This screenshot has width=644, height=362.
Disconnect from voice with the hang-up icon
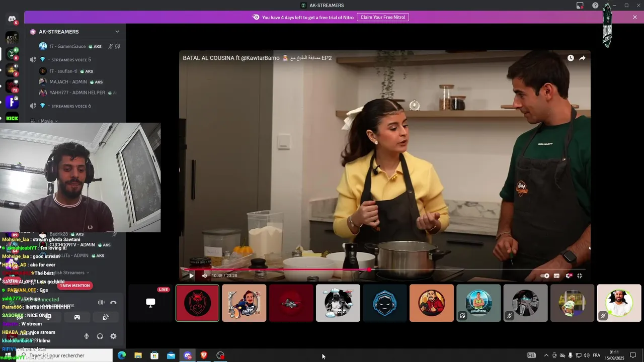click(113, 302)
